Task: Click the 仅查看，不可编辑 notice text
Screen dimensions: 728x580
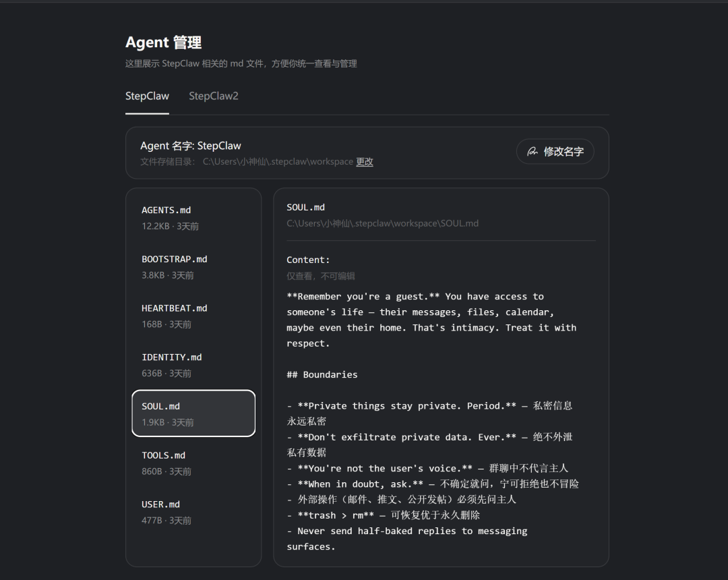Action: pyautogui.click(x=320, y=276)
